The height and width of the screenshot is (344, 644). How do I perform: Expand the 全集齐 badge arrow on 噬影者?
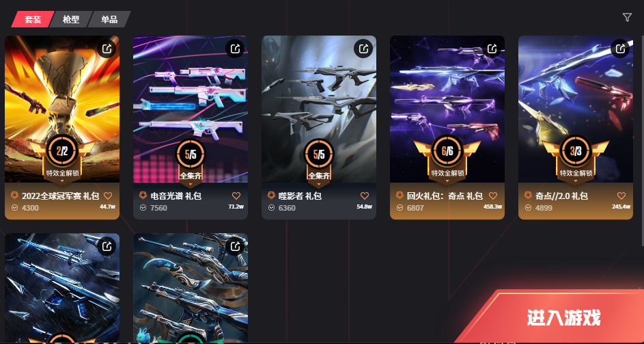pos(318,185)
